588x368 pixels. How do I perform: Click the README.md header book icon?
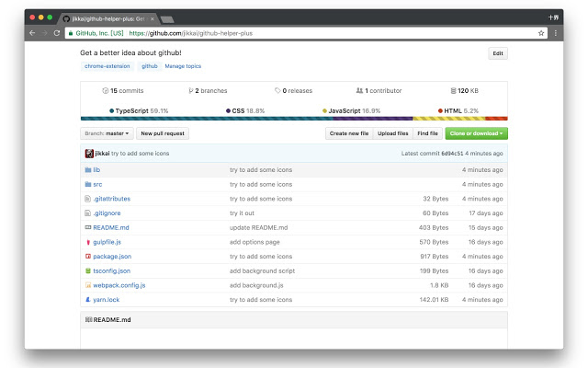(x=88, y=319)
